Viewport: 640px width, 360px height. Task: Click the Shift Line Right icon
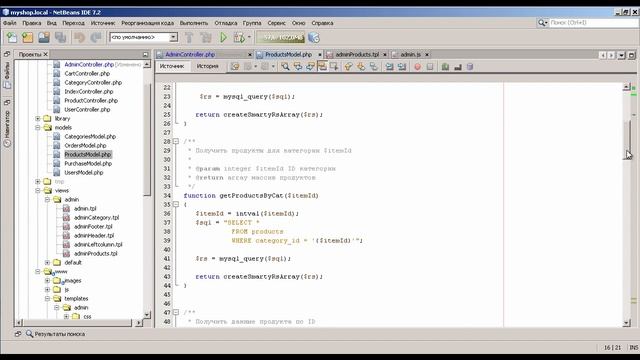[402, 67]
